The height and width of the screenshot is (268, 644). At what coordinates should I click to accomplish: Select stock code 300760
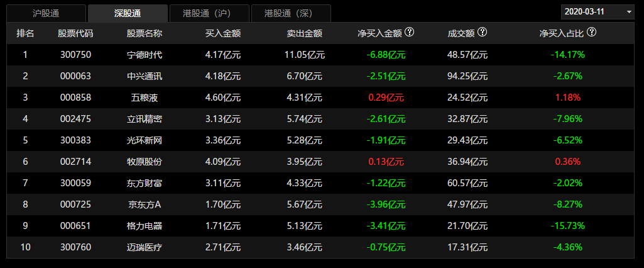[75, 247]
